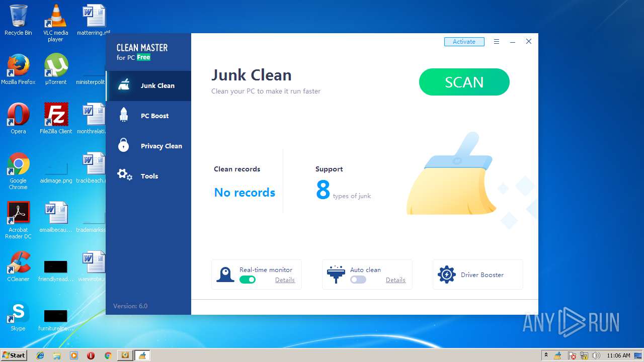Click the green SCAN button
644x362 pixels.
464,82
